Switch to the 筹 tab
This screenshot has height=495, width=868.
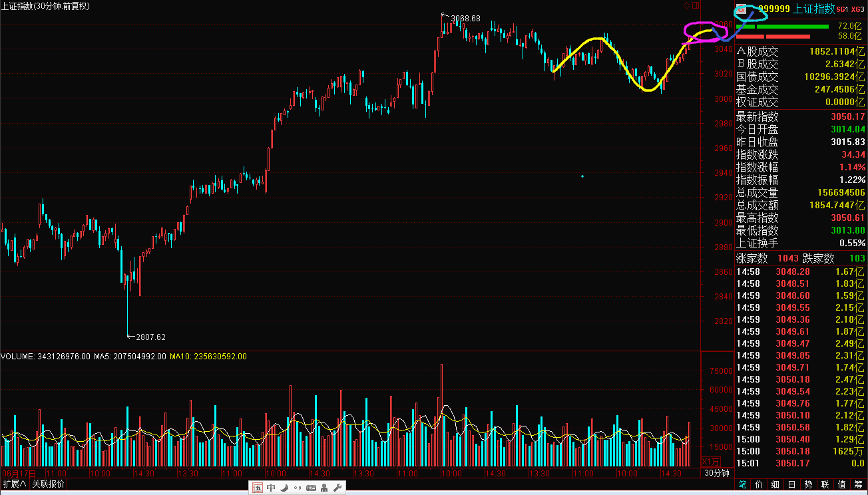point(857,484)
